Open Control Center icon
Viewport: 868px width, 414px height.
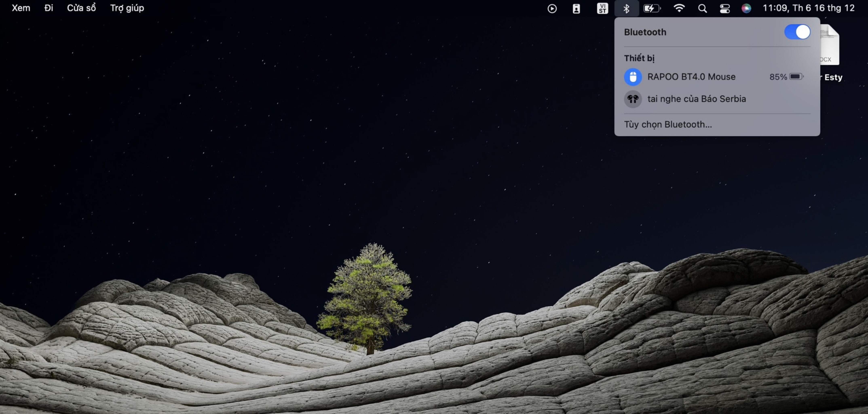pos(724,8)
